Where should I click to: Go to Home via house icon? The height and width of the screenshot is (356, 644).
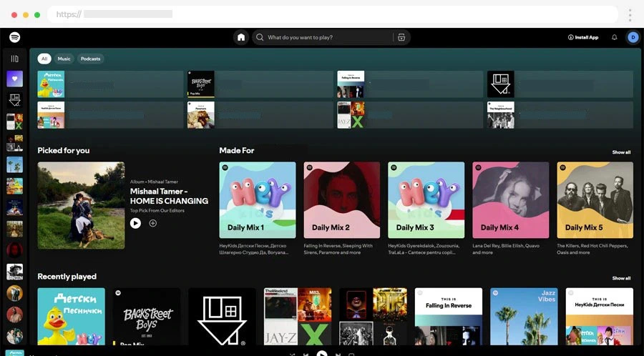pos(241,37)
